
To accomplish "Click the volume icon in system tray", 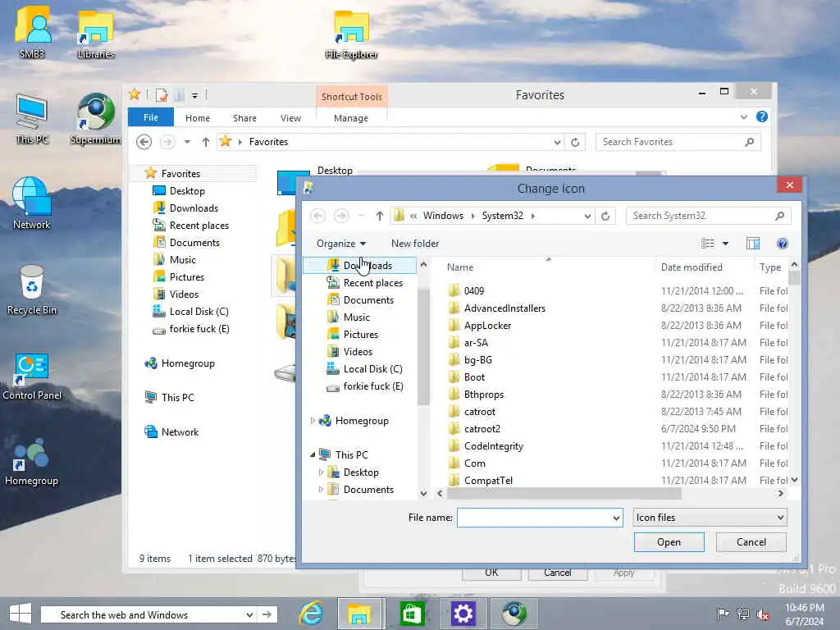I will [763, 614].
